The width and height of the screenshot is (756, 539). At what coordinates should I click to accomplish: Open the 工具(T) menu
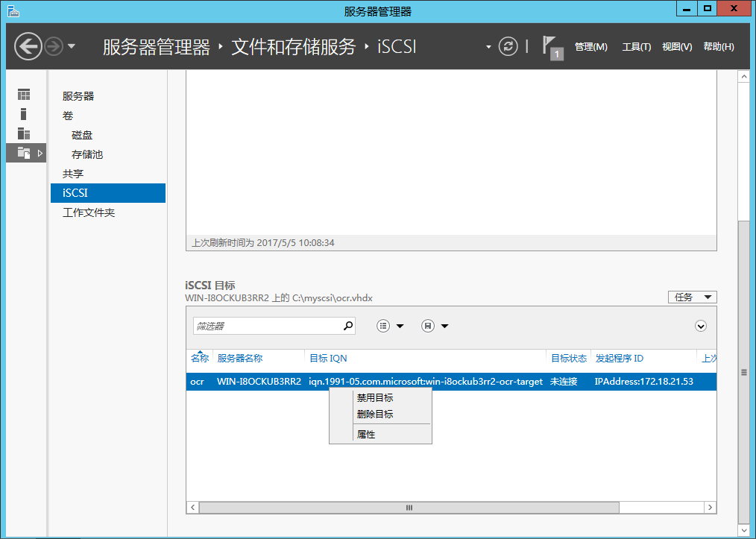click(636, 47)
